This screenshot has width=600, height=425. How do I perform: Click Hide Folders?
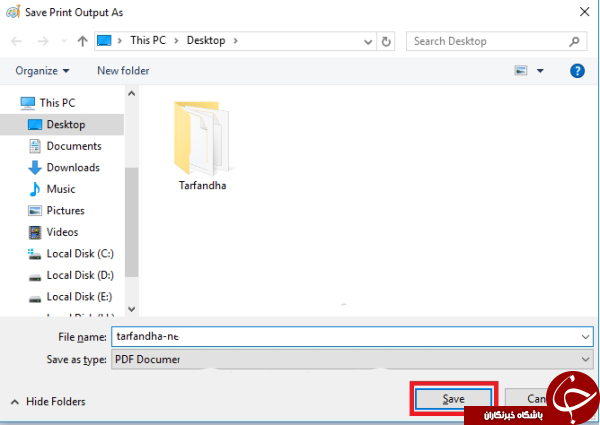click(55, 401)
